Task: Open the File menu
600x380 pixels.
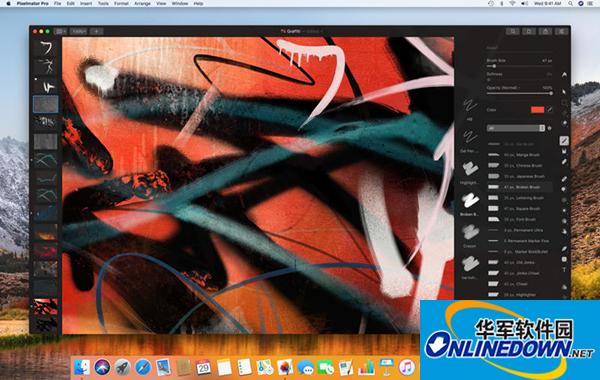Action: tap(57, 3)
